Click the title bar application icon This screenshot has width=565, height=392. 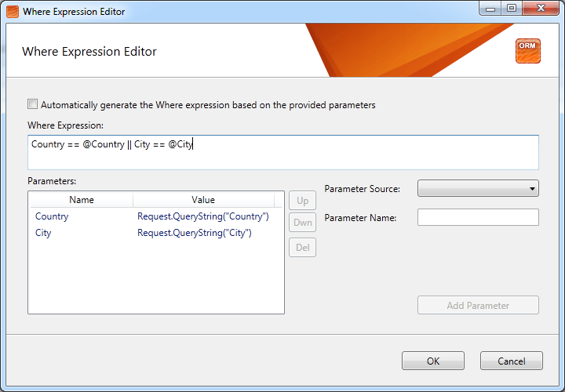click(13, 12)
